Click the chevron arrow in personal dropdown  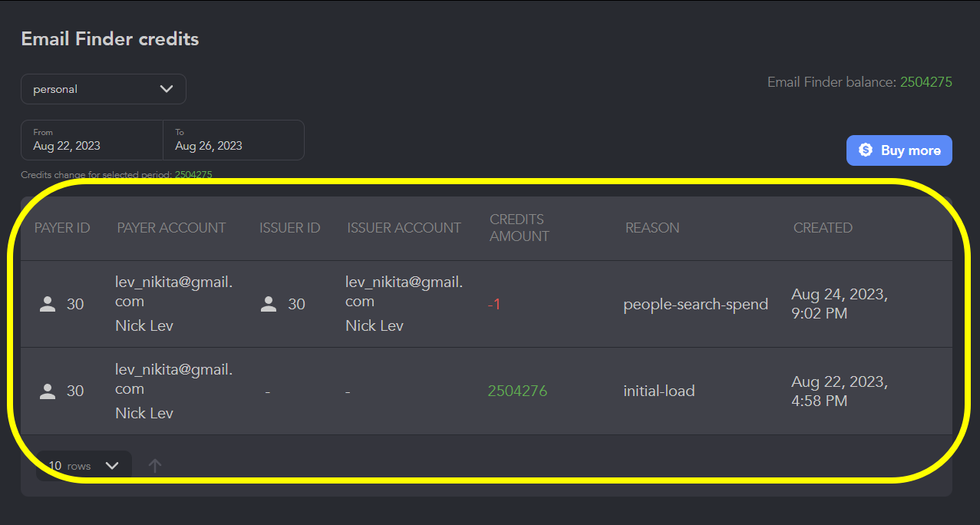point(167,89)
